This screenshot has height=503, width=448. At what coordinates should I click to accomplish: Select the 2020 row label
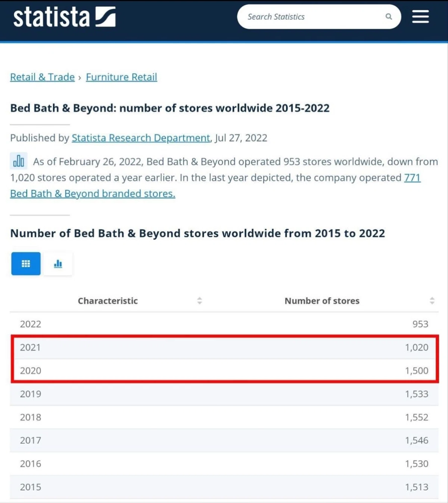[x=31, y=371]
